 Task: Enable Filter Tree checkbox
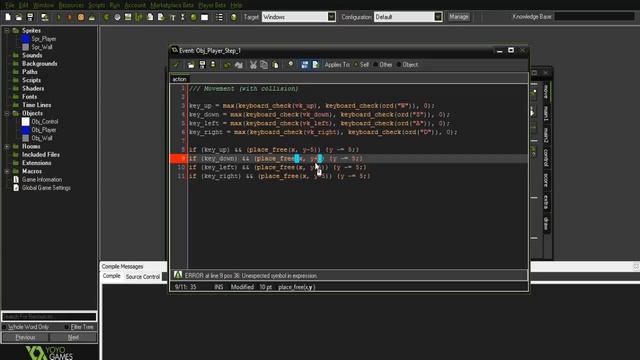tap(67, 327)
